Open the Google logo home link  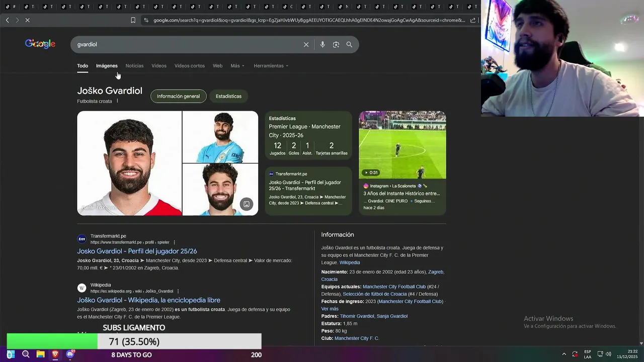pyautogui.click(x=40, y=44)
